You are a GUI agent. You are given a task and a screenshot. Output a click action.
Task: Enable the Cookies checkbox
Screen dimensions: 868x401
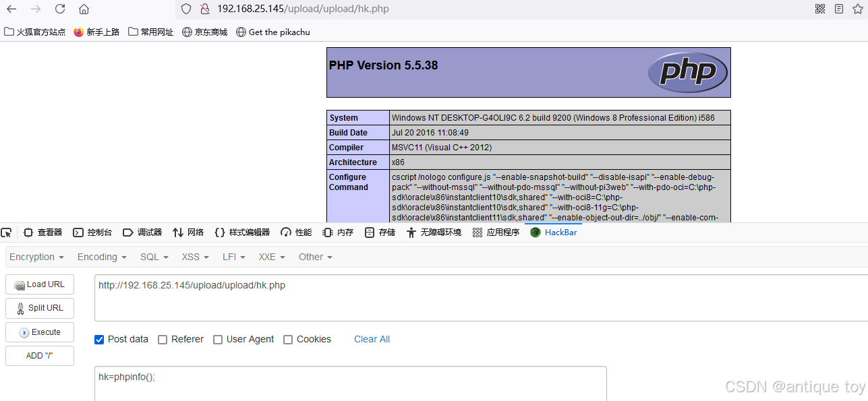click(x=288, y=340)
